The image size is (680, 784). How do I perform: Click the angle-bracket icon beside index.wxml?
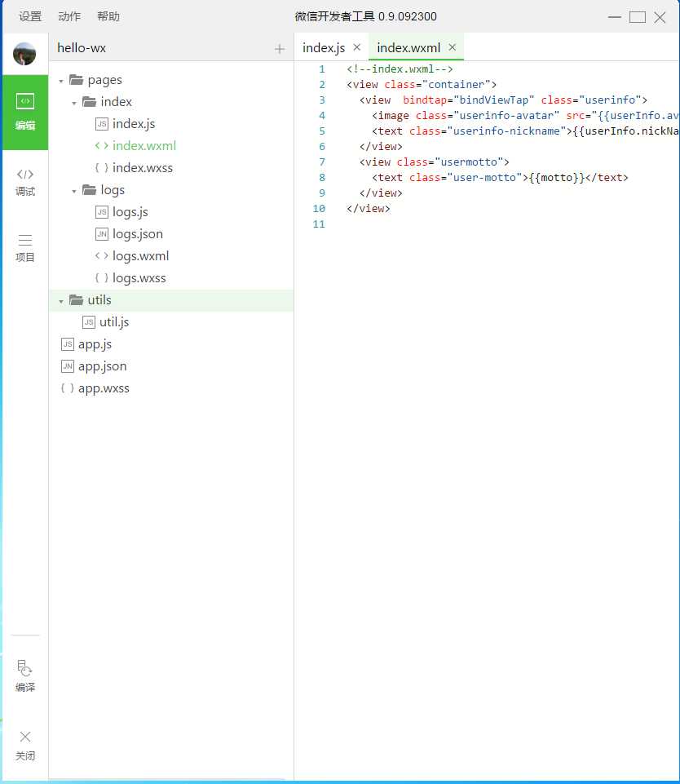click(102, 145)
